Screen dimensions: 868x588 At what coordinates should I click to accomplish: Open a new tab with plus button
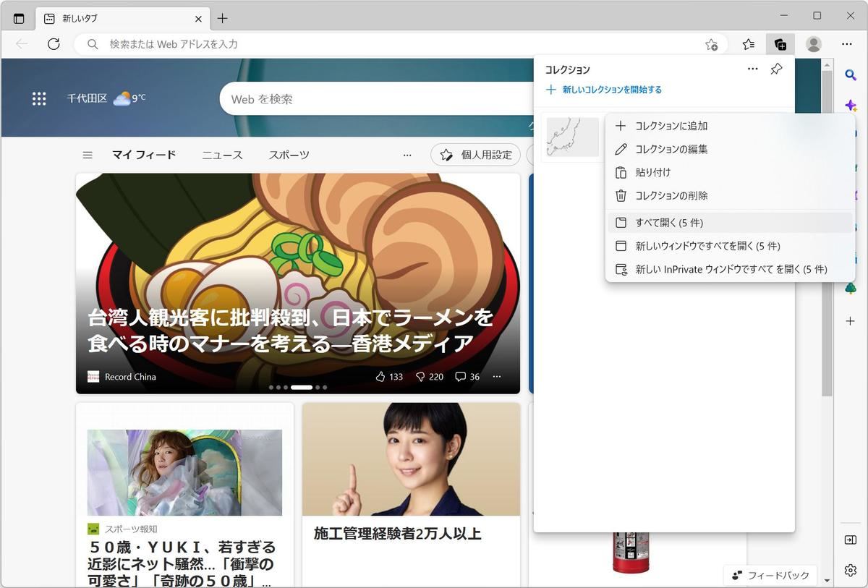[222, 19]
